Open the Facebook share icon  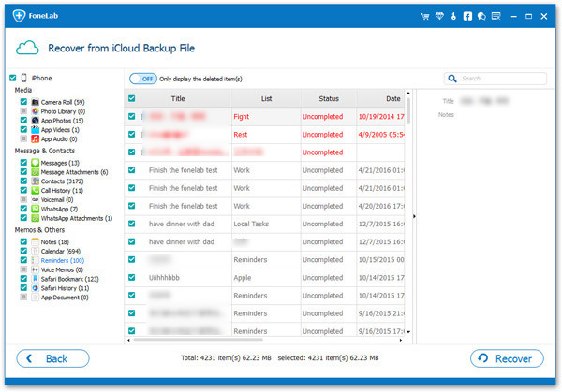(467, 16)
